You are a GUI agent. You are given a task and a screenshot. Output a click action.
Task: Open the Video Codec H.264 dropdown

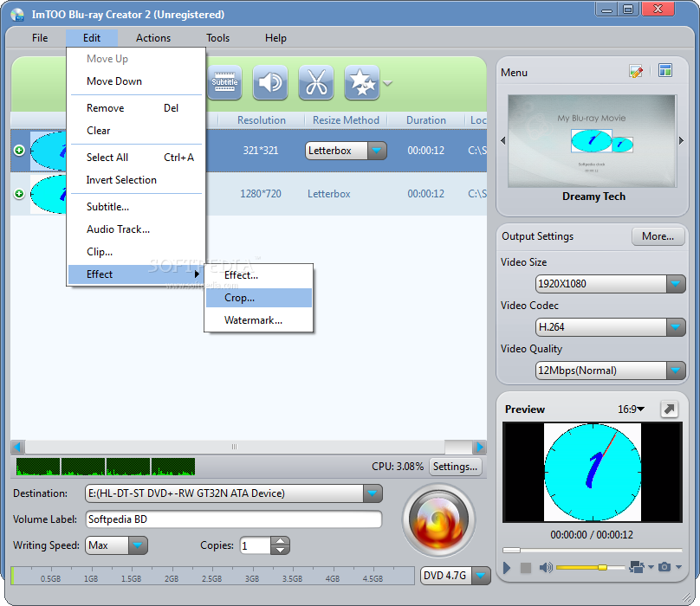676,327
